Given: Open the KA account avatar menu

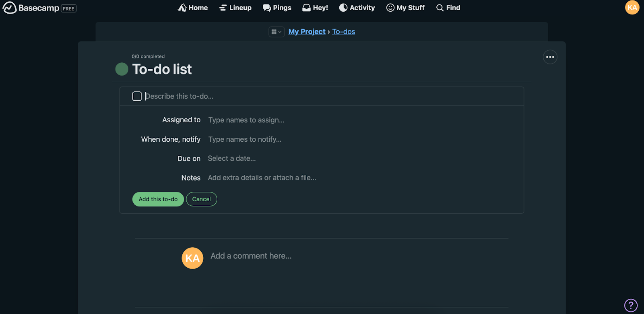Looking at the screenshot, I should coord(632,7).
